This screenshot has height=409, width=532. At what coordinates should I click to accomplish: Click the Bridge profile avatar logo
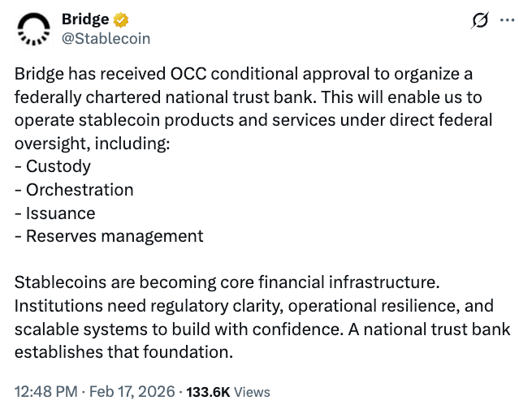pos(32,28)
